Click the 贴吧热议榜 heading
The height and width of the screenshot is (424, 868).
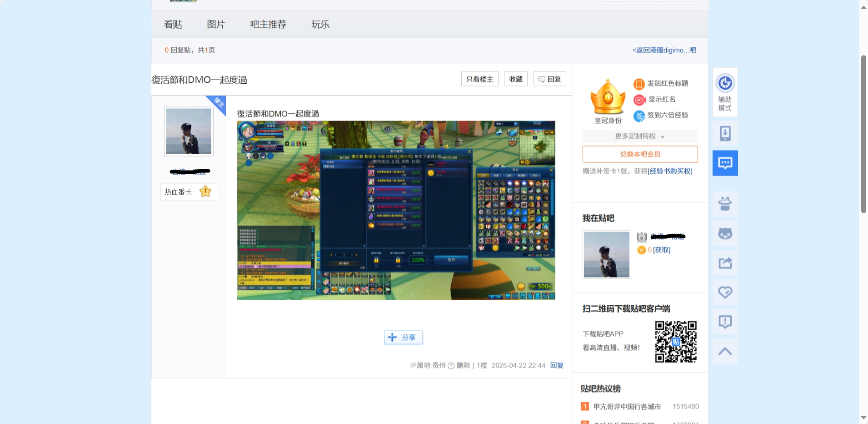point(600,389)
